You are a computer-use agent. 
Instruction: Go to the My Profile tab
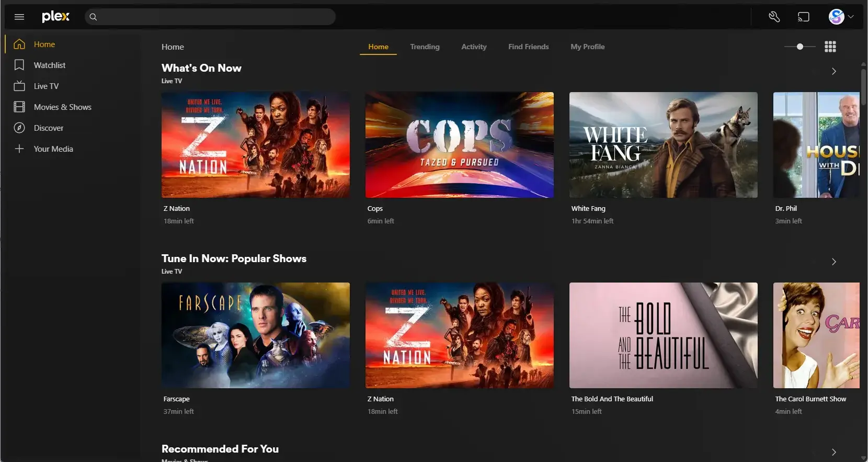(588, 47)
